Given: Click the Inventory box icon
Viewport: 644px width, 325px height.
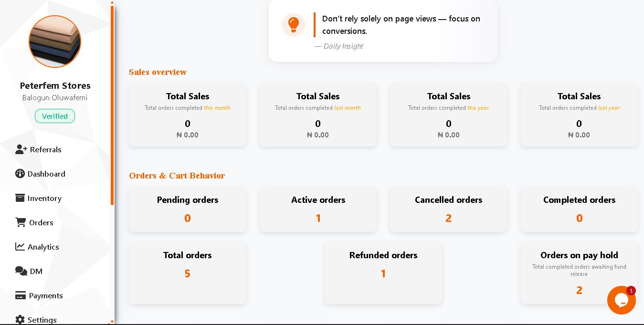Looking at the screenshot, I should 20,198.
